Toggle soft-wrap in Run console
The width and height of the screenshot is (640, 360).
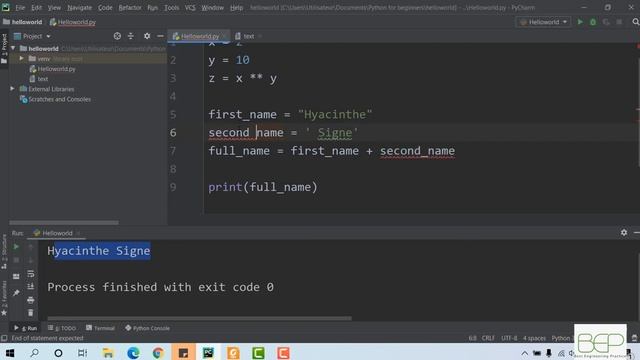pos(31,274)
